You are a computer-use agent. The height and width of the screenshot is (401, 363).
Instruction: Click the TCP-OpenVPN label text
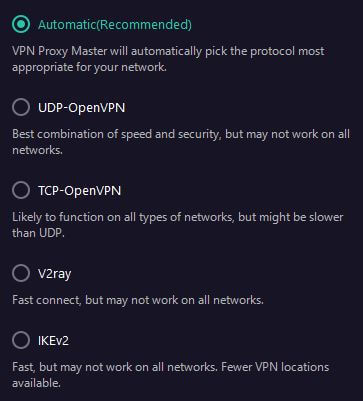(80, 191)
